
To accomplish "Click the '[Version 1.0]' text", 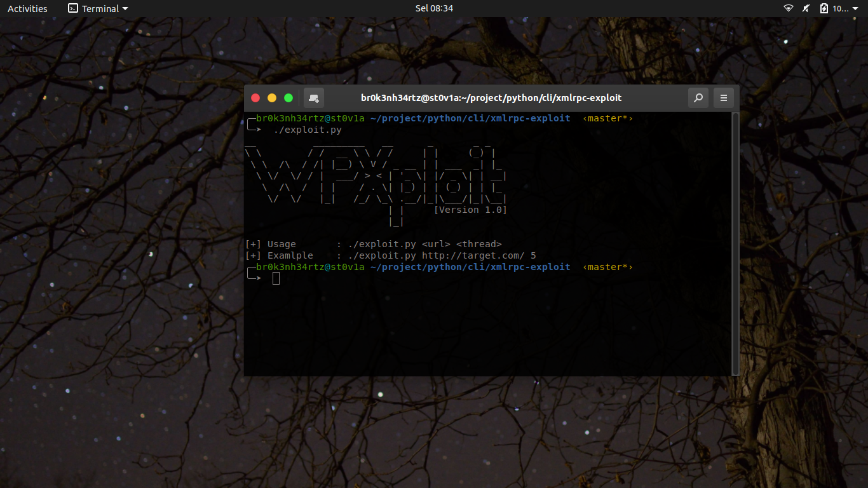I will tap(470, 210).
